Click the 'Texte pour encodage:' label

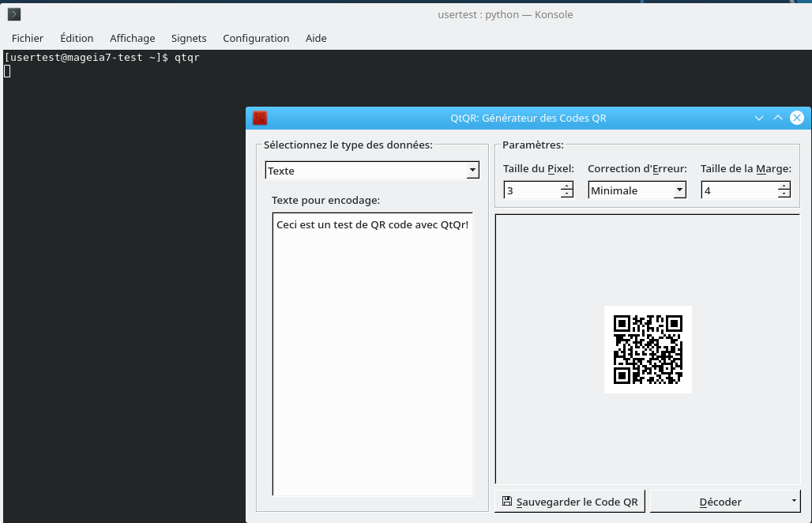point(325,200)
